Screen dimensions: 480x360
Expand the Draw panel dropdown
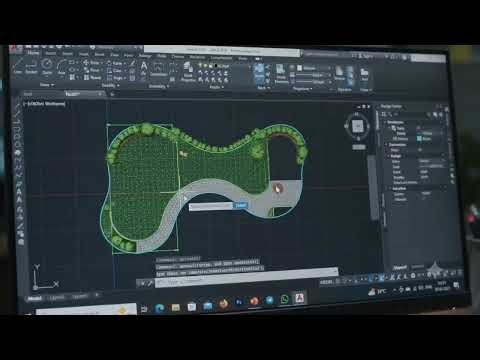(x=46, y=85)
